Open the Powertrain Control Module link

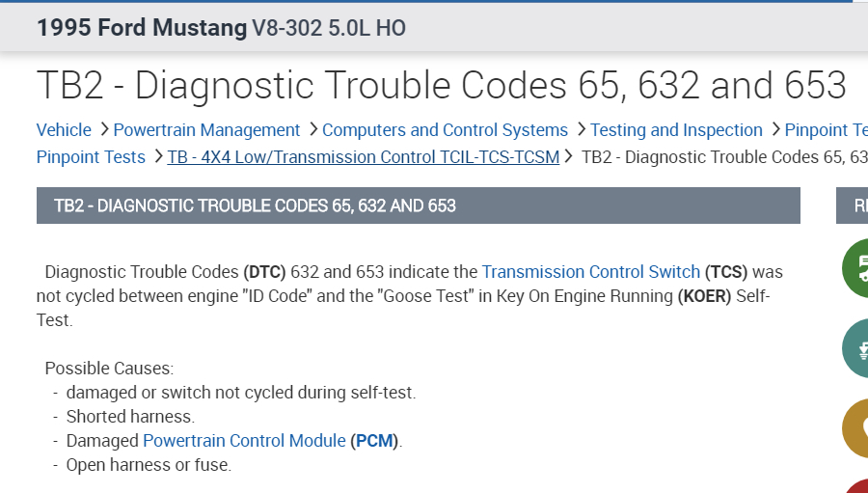pos(244,441)
